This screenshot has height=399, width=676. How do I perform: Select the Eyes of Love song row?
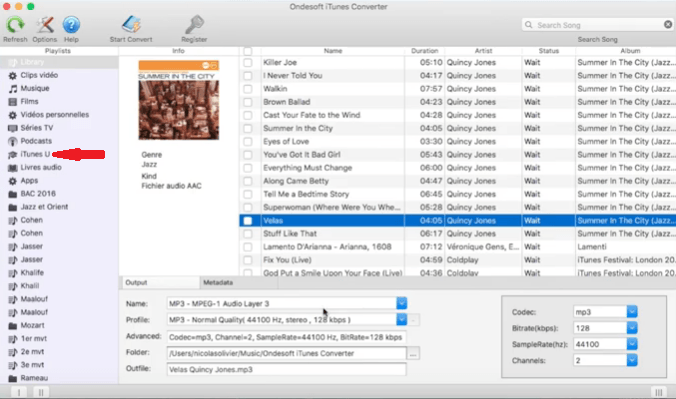(x=457, y=141)
